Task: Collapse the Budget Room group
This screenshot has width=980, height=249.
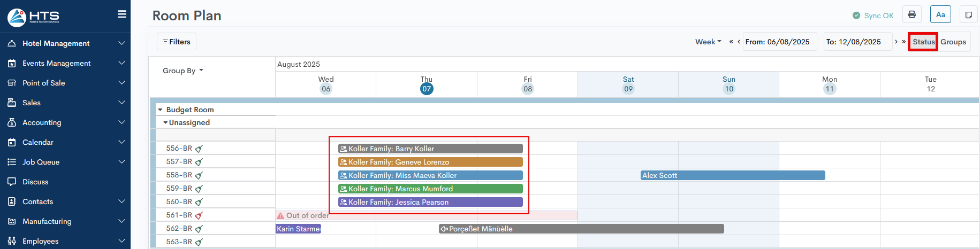Action: click(x=160, y=110)
